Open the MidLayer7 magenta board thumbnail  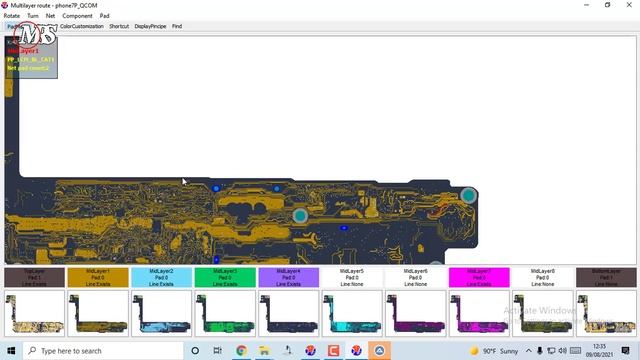[x=479, y=313]
